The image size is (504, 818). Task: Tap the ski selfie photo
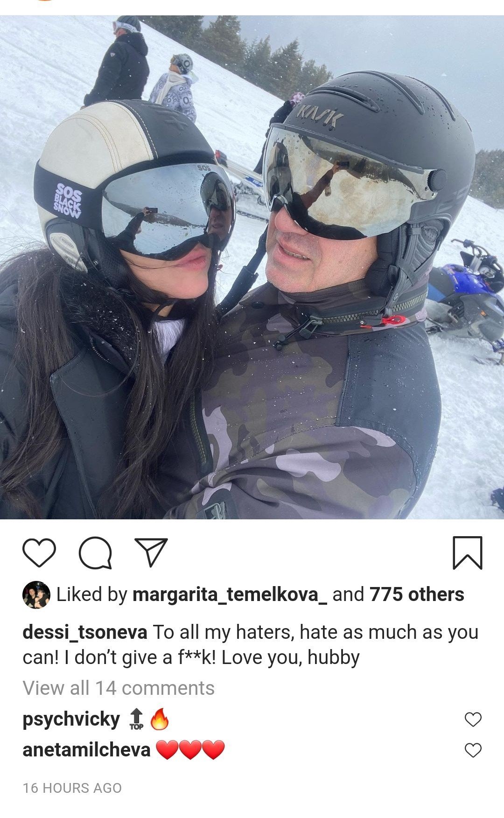(x=252, y=267)
